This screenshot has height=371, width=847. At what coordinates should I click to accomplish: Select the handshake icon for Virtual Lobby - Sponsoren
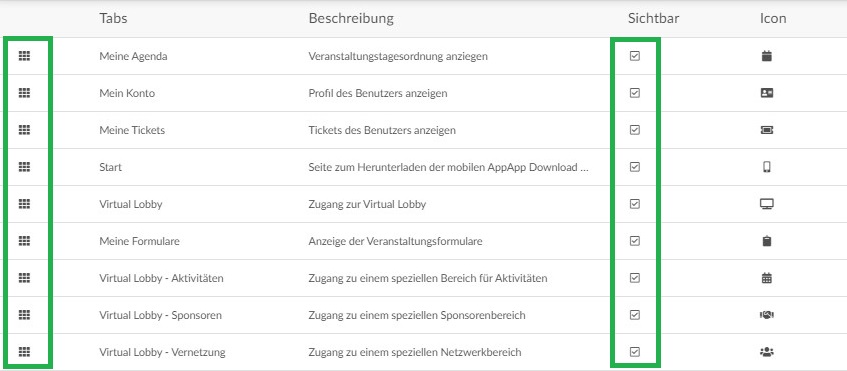pos(767,315)
